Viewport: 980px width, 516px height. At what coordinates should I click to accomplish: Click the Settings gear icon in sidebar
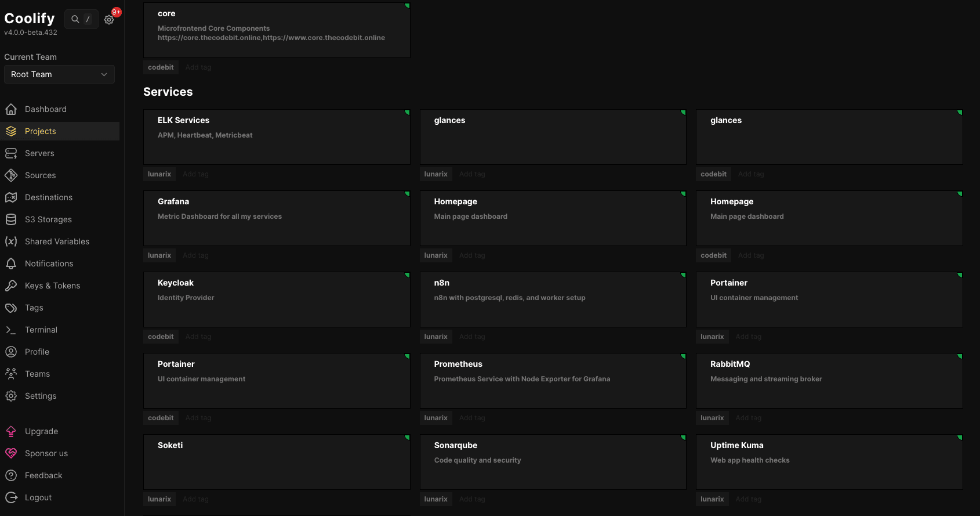point(11,396)
